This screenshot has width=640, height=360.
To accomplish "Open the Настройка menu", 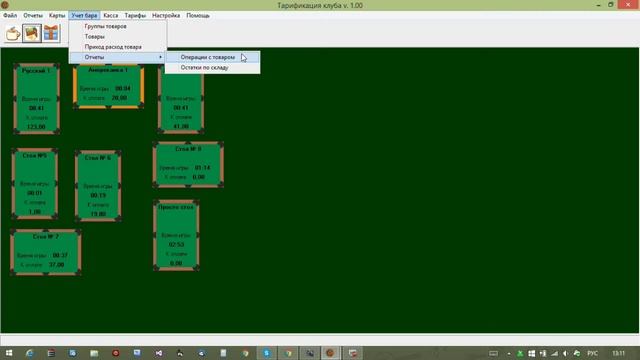I will point(166,16).
